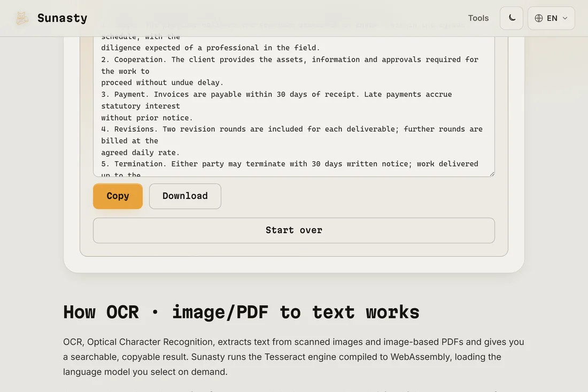Click inside the OCR result text area
Screen dimensions: 588x392
coord(294,106)
